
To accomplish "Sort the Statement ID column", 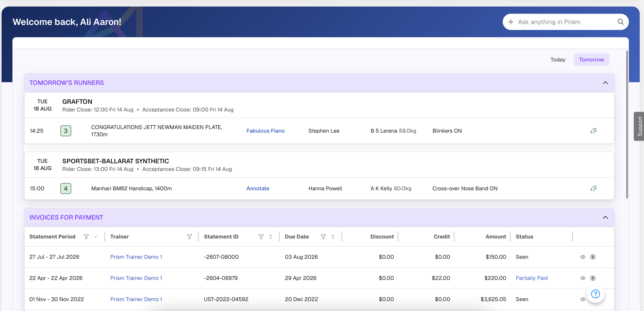I will tap(270, 236).
